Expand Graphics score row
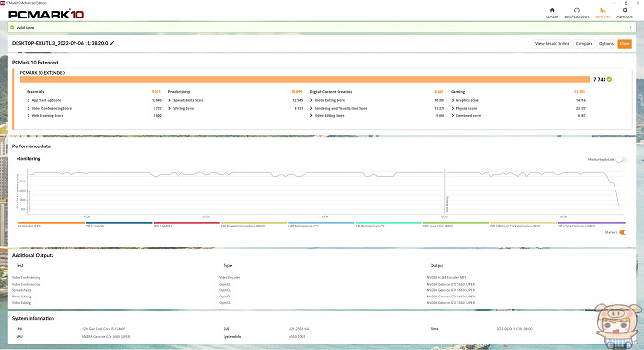The width and height of the screenshot is (644, 350). tap(453, 100)
